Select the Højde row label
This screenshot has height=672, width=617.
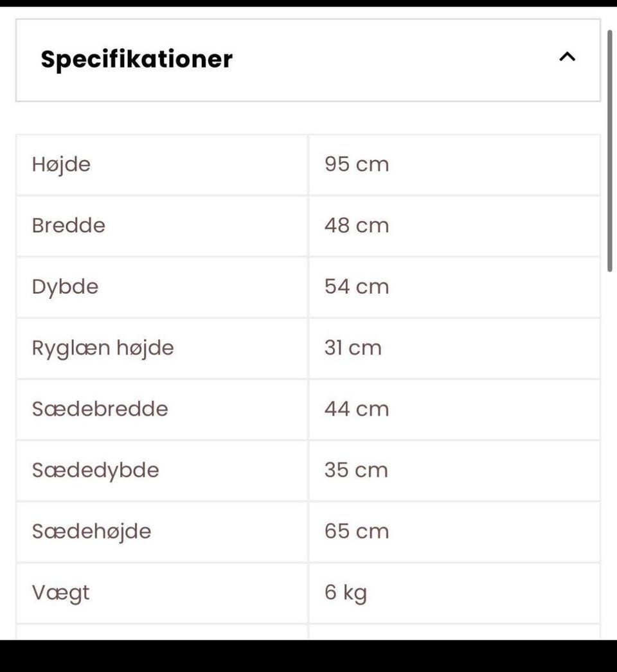(61, 164)
